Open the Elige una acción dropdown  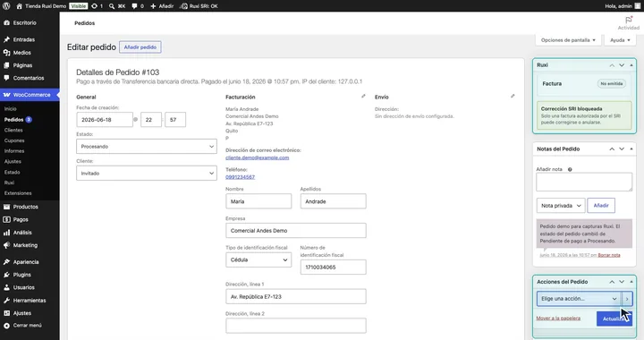click(x=579, y=299)
